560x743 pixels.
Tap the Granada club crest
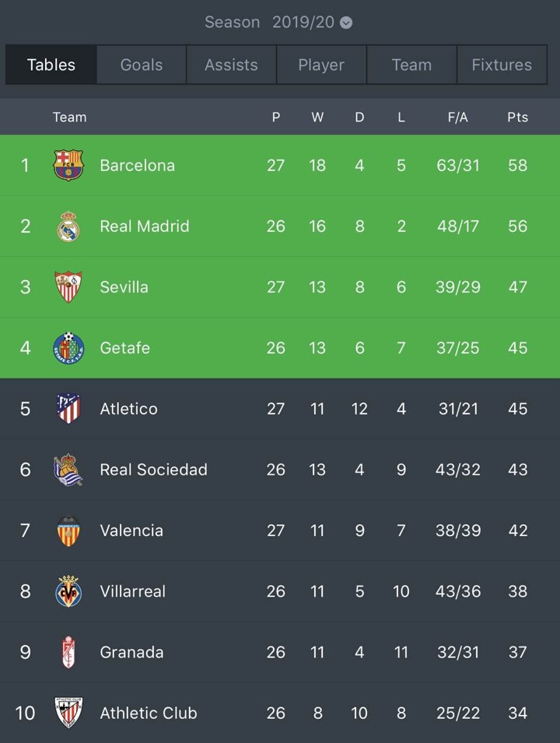click(68, 652)
